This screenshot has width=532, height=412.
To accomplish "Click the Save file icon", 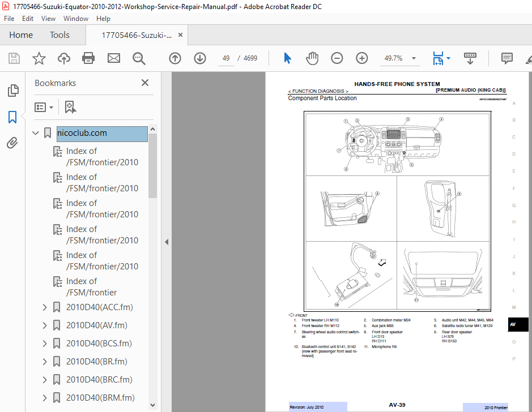I will 14,58.
